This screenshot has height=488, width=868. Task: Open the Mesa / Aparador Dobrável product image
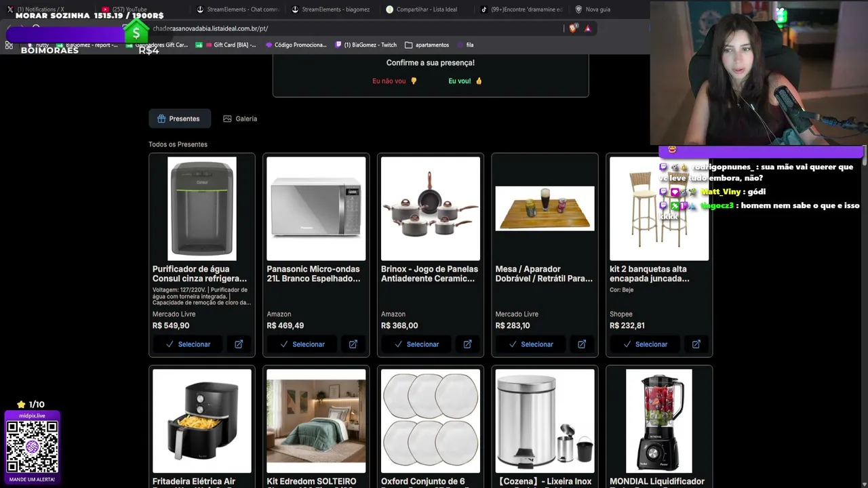(545, 209)
